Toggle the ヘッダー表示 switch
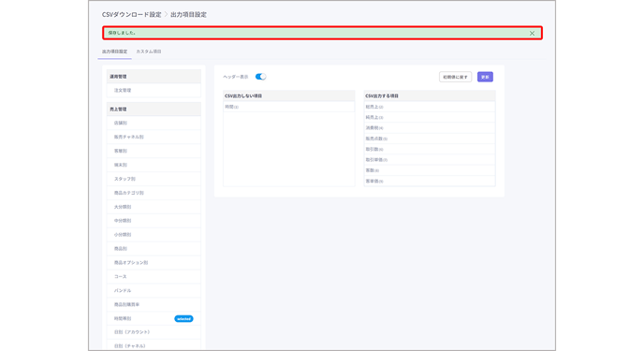The width and height of the screenshot is (644, 351). [260, 77]
